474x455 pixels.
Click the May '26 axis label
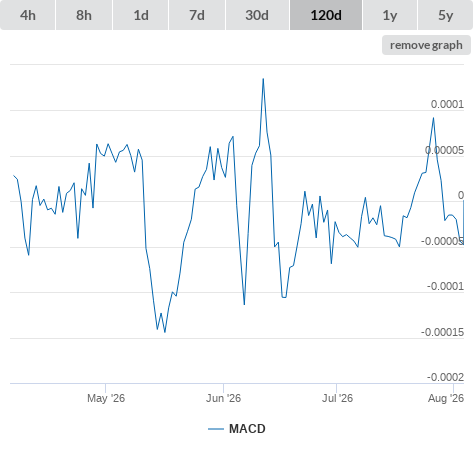pos(106,398)
